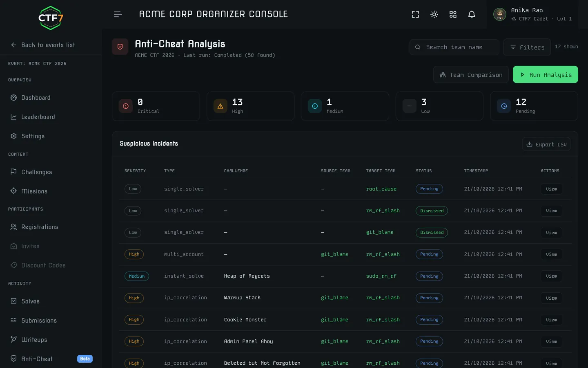Go back to events list
Screen dimensions: 588x368
[43, 45]
